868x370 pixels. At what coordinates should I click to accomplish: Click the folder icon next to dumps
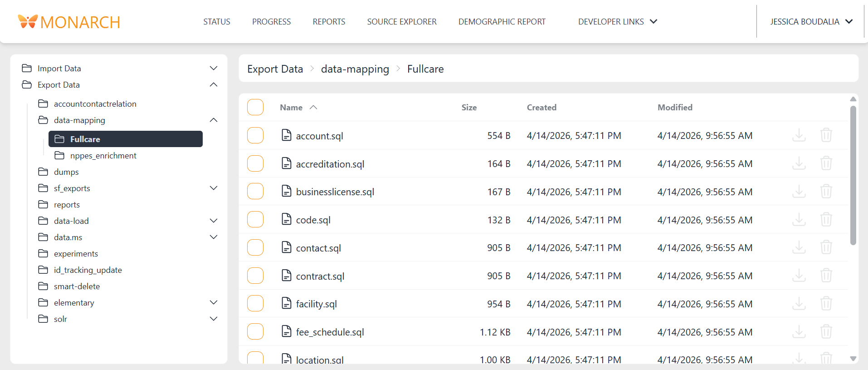43,172
